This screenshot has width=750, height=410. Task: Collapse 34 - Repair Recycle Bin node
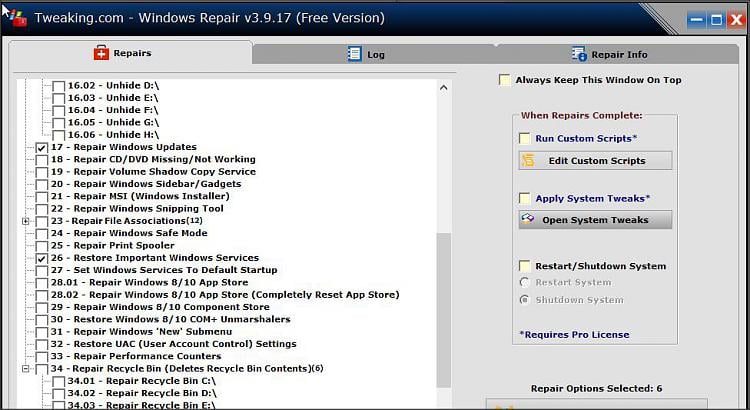pos(26,369)
